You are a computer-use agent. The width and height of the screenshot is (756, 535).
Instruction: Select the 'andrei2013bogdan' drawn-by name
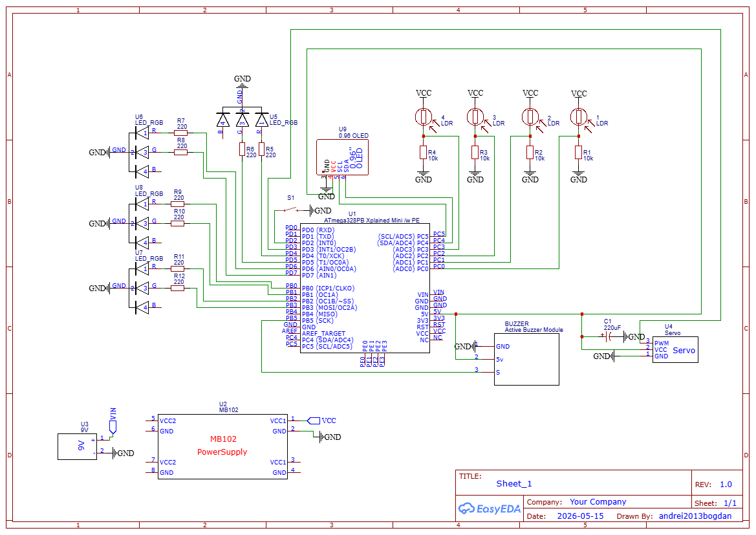695,516
